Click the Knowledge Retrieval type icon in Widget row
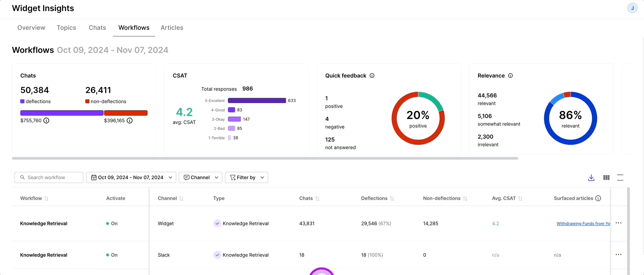Viewport: 644px width, 275px height. click(217, 223)
